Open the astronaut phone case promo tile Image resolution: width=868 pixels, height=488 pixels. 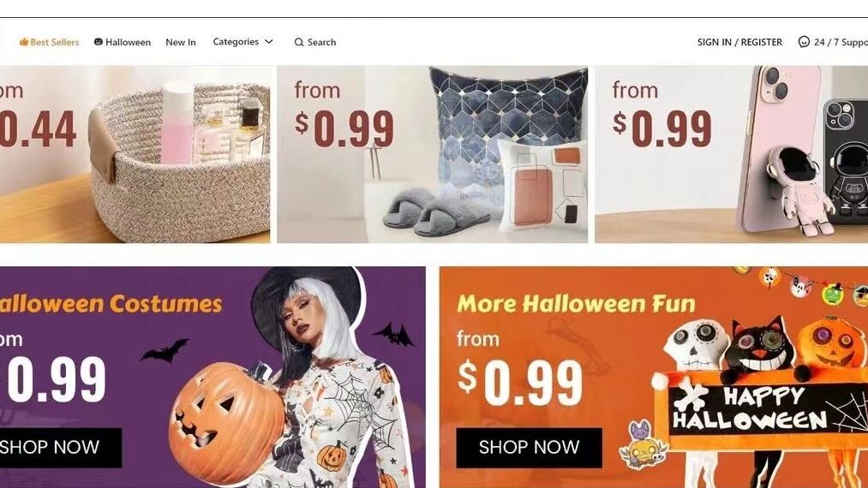tap(731, 154)
